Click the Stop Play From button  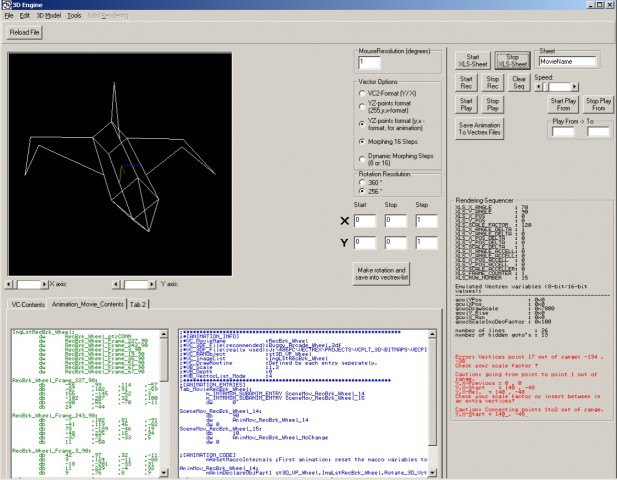pos(598,104)
